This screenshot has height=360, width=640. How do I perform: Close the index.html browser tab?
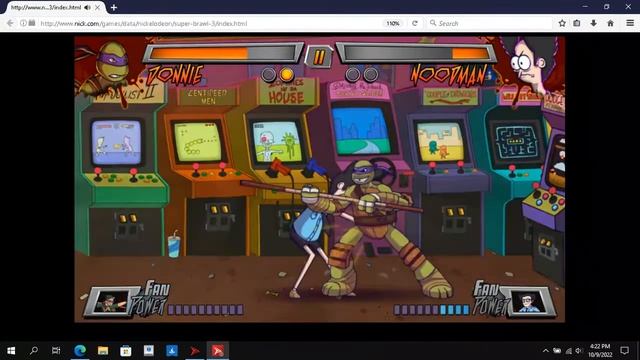[x=98, y=7]
